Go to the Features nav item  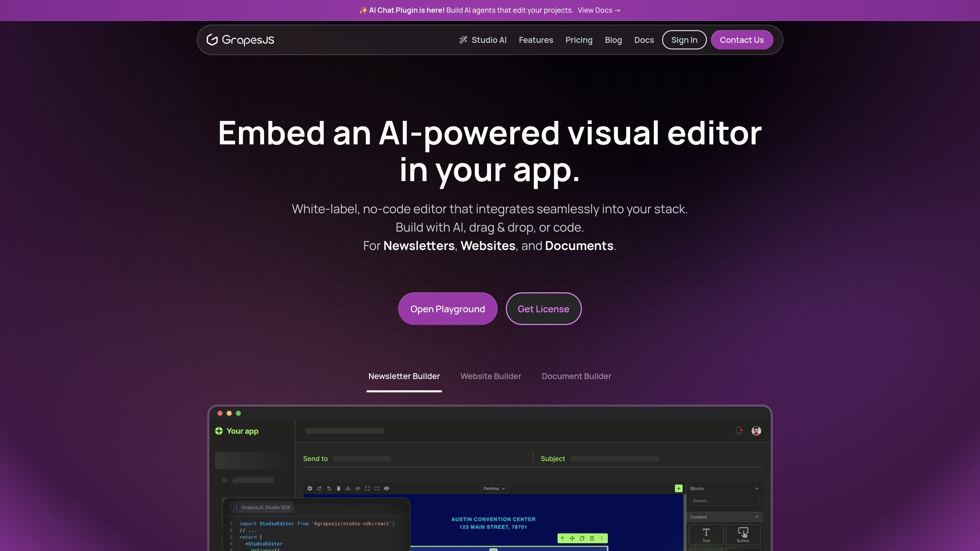(x=536, y=40)
